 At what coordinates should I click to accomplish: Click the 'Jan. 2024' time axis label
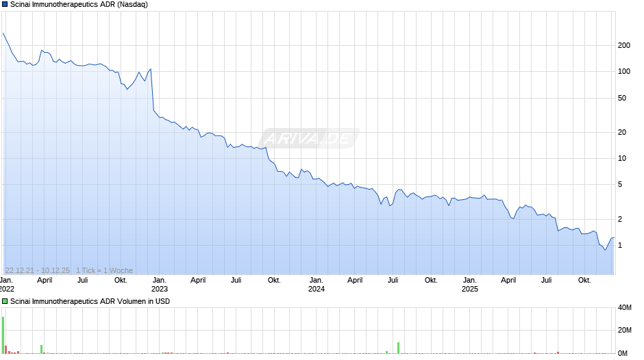[317, 285]
